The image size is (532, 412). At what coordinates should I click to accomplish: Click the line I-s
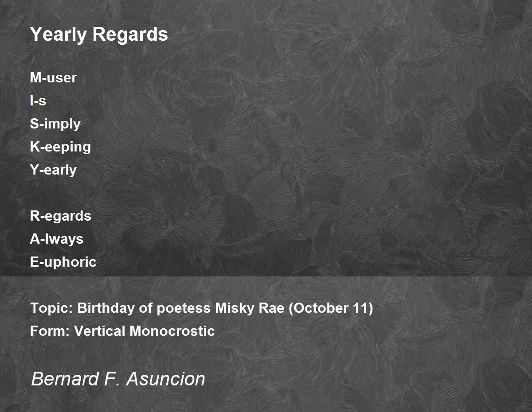click(38, 101)
